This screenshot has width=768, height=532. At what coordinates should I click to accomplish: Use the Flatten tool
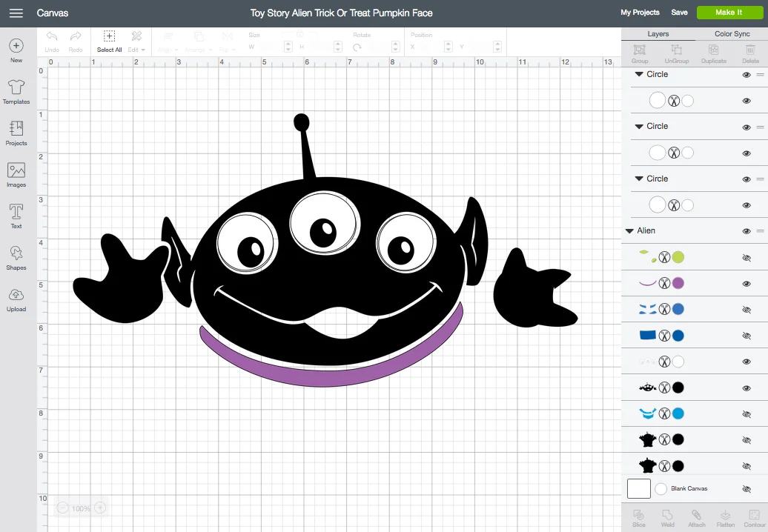click(x=726, y=519)
